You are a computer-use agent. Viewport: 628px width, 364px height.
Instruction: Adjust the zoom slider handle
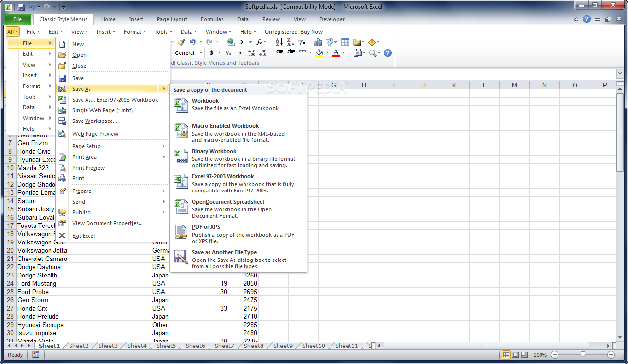point(582,355)
